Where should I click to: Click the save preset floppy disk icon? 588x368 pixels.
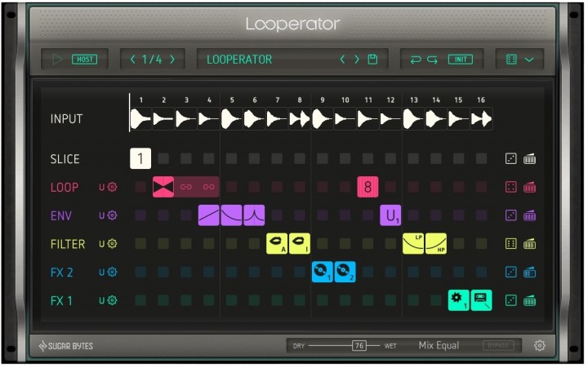[372, 60]
